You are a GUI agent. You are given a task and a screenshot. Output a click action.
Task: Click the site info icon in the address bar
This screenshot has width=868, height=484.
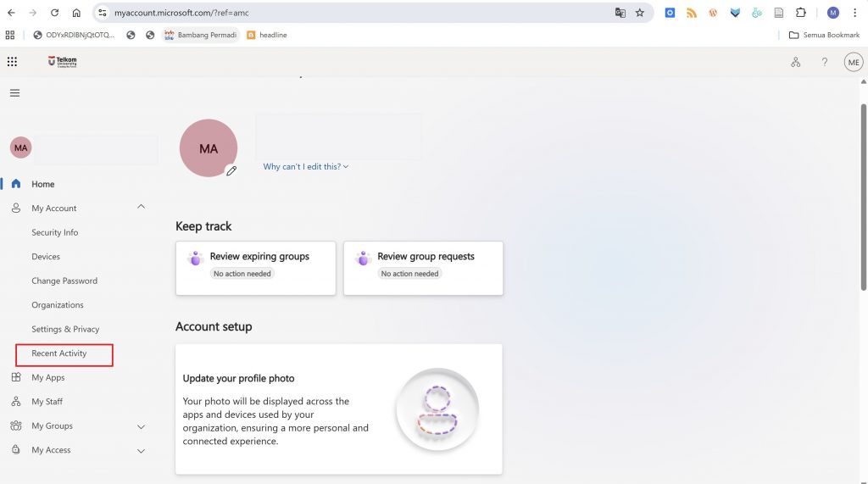coord(103,12)
